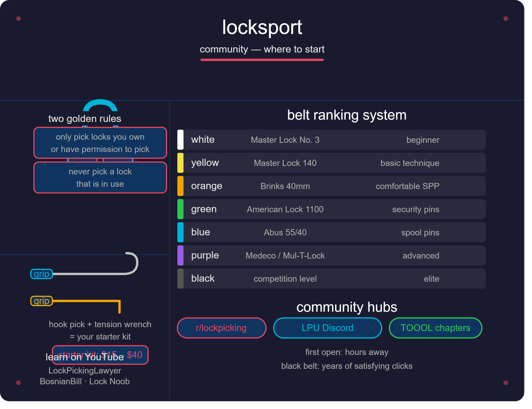
Task: Click 'Master Lock No. 3' text
Action: [x=285, y=140]
